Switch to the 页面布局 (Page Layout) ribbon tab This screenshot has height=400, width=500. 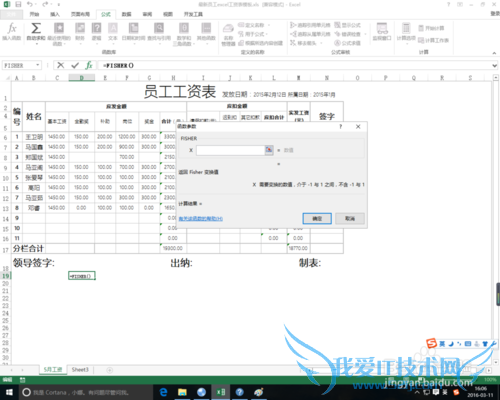[80, 14]
